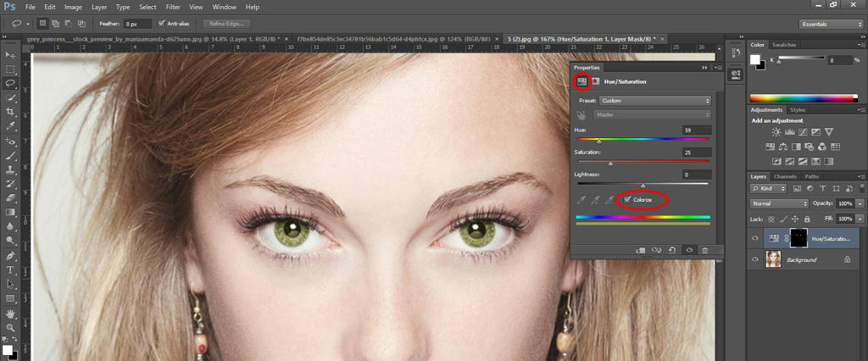The height and width of the screenshot is (361, 868).
Task: Open the Layers panel flyout menu
Action: (x=861, y=176)
